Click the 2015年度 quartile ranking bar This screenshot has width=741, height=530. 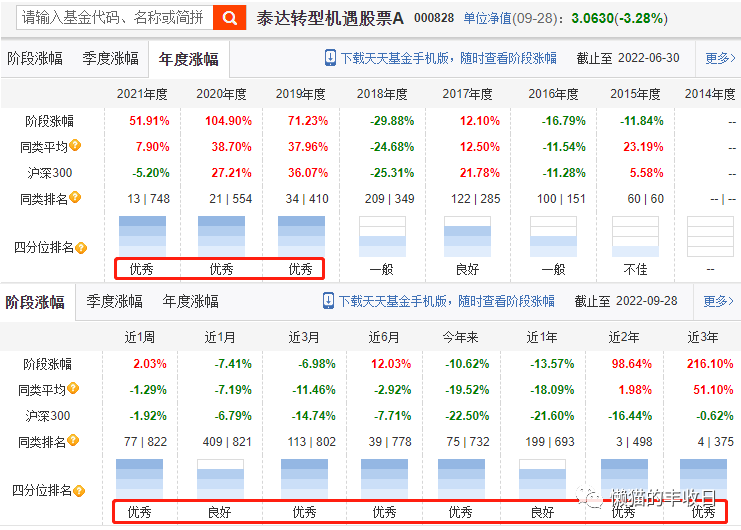[x=635, y=236]
